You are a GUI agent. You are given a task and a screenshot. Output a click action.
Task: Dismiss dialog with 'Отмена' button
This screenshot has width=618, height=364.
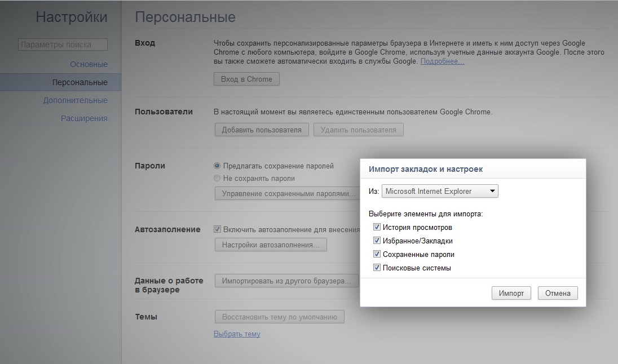coord(558,293)
